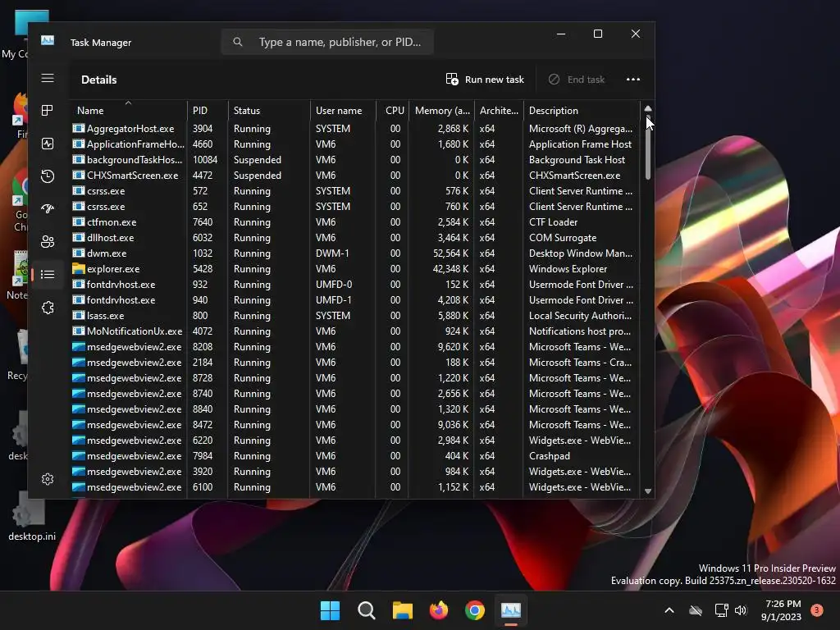This screenshot has height=630, width=840.
Task: Open the network tray icon
Action: point(721,610)
